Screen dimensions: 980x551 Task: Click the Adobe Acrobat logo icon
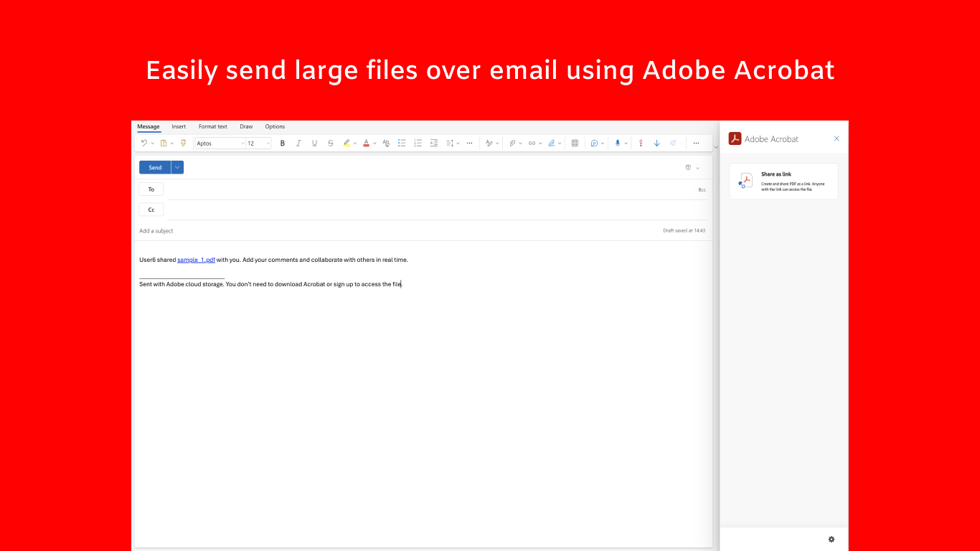point(735,138)
